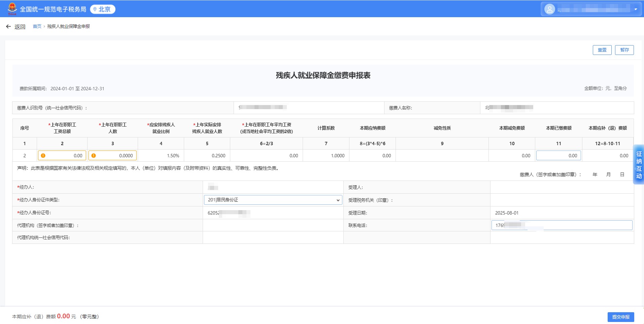
Task: Click warning icon in 上年在职职工工资总额 field
Action: pos(43,156)
